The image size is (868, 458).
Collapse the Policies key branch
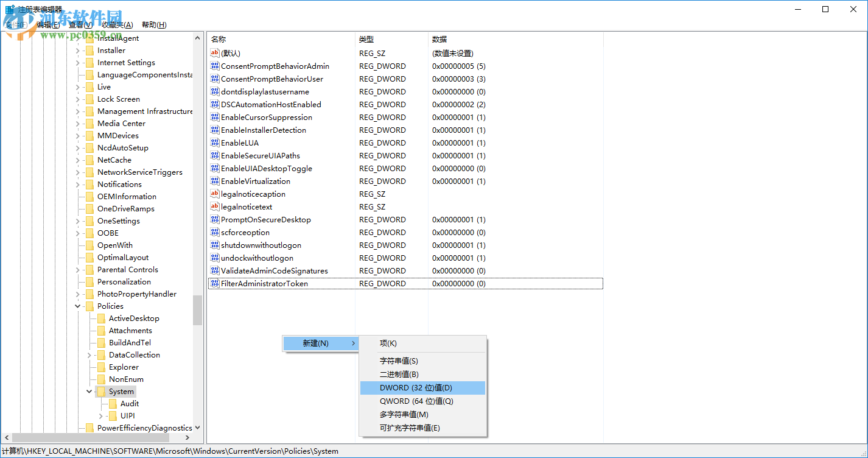pyautogui.click(x=77, y=306)
